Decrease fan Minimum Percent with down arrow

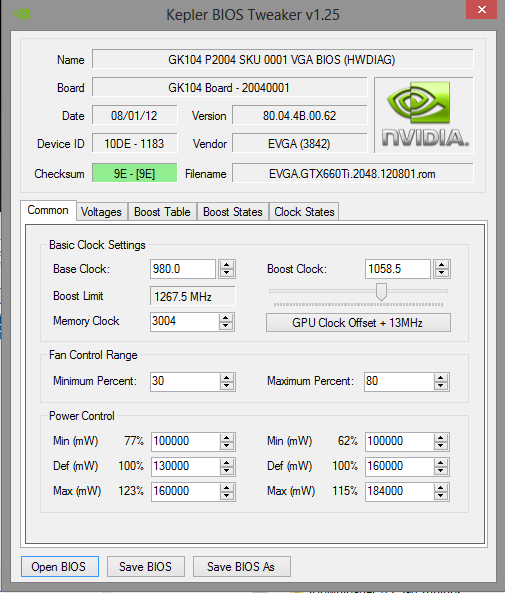point(227,386)
